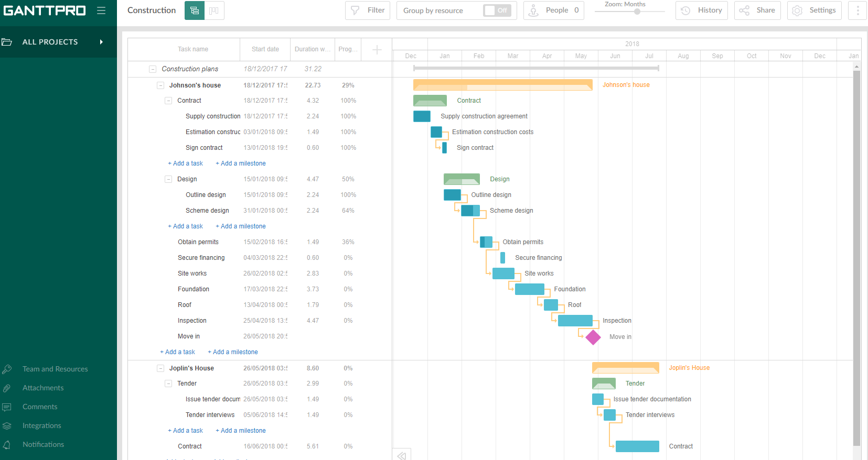Adjust the Zoom Months slider handle
The image size is (868, 460).
coord(637,12)
